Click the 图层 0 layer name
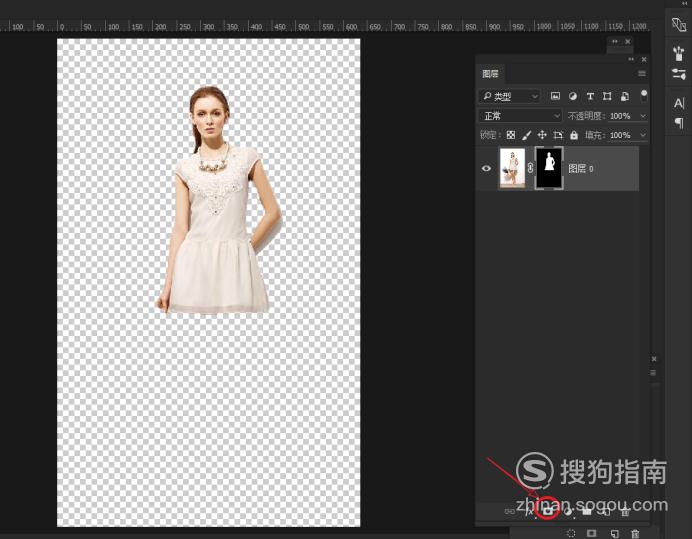692x539 pixels. pyautogui.click(x=581, y=168)
